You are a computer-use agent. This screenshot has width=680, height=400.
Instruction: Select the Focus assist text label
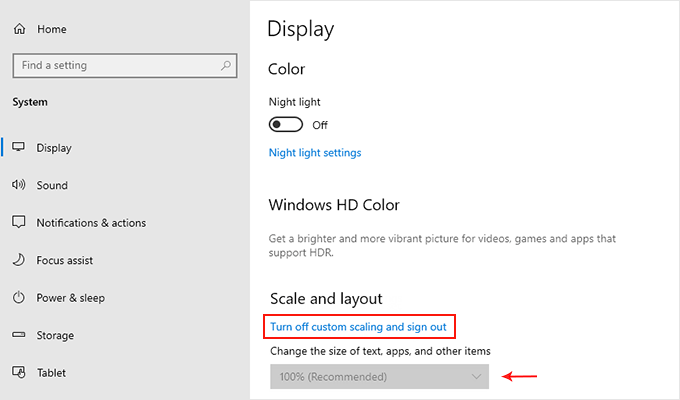click(65, 260)
